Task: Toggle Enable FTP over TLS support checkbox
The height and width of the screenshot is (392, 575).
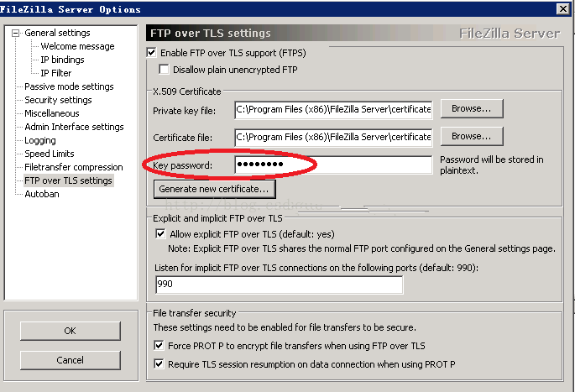Action: 152,54
